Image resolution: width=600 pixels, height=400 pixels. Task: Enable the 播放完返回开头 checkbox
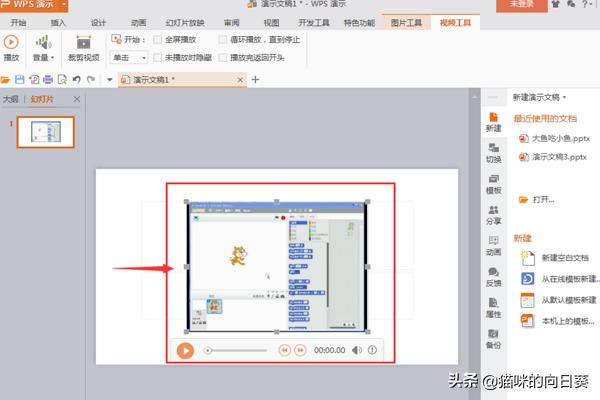point(222,57)
